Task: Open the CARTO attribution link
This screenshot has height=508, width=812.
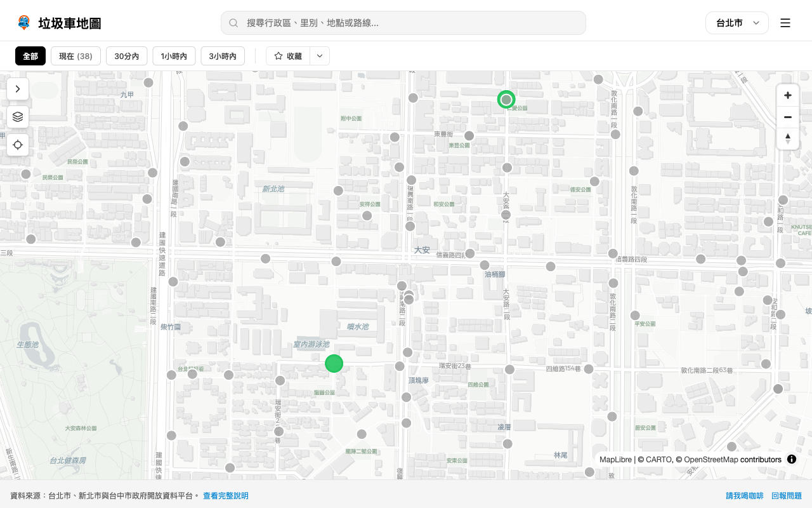Action: coord(658,460)
